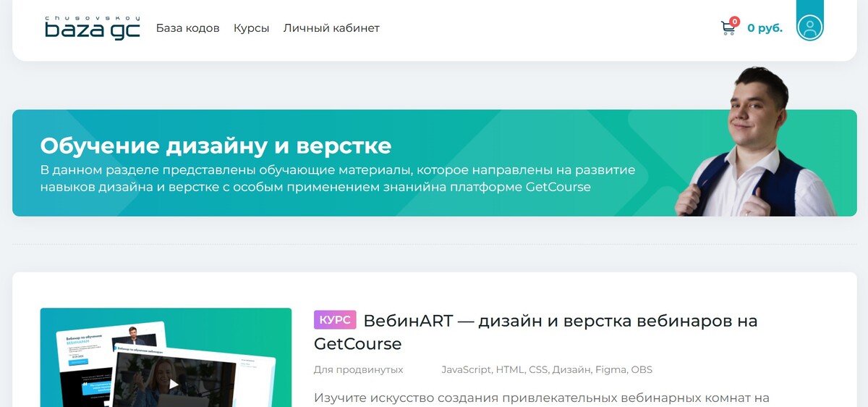
Task: Open the Личный кабинет menu item
Action: (331, 28)
